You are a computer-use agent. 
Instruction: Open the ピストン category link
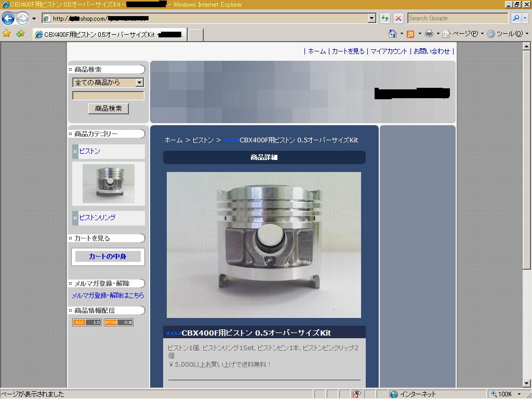coord(89,151)
